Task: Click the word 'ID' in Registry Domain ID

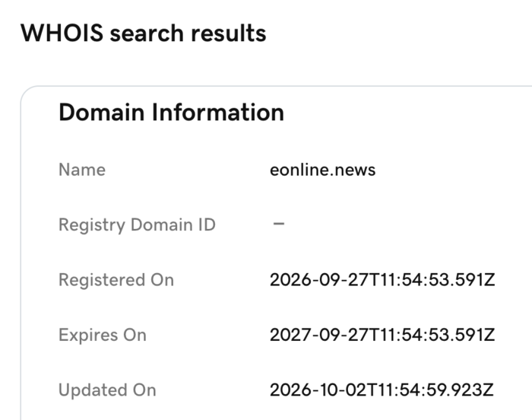Action: 207,225
